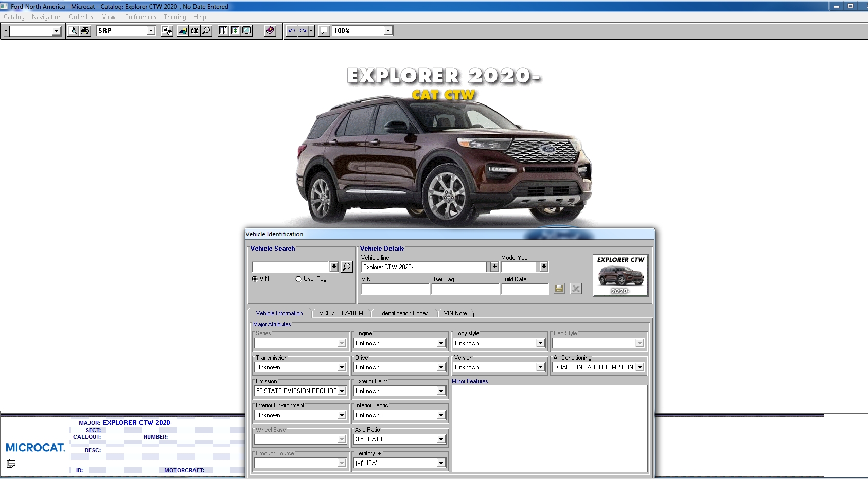The width and height of the screenshot is (868, 479).
Task: Open the Body style dropdown
Action: [540, 343]
